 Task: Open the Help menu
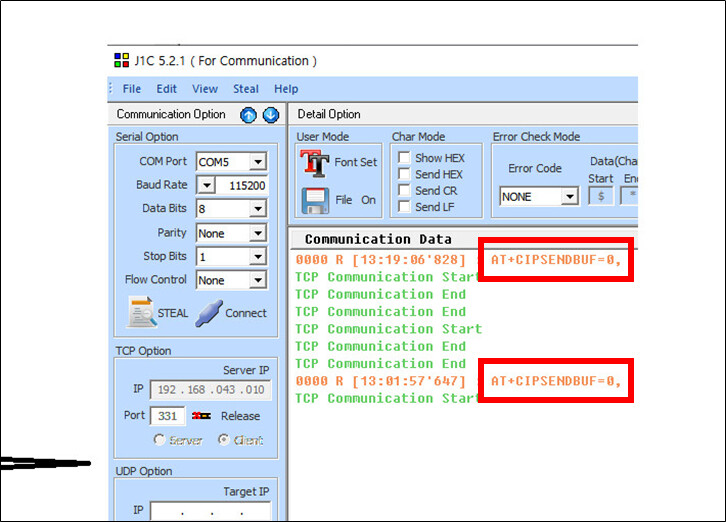286,89
